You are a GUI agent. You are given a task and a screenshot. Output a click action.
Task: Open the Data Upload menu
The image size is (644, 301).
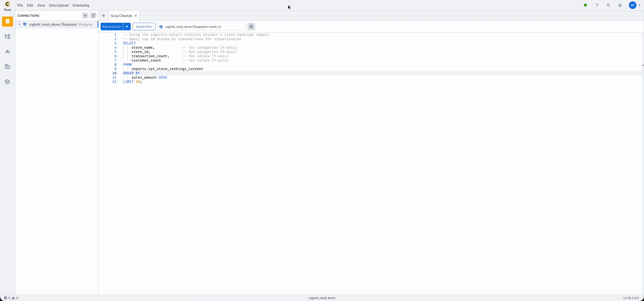[58, 5]
